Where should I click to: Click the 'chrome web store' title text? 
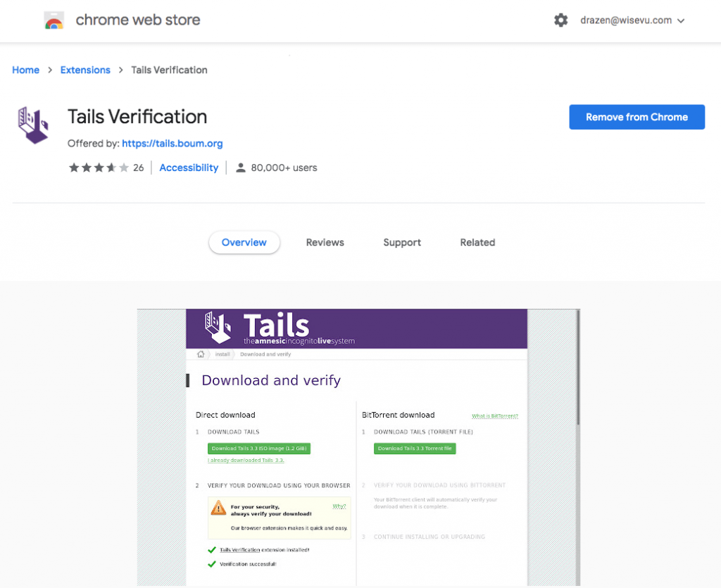[138, 20]
